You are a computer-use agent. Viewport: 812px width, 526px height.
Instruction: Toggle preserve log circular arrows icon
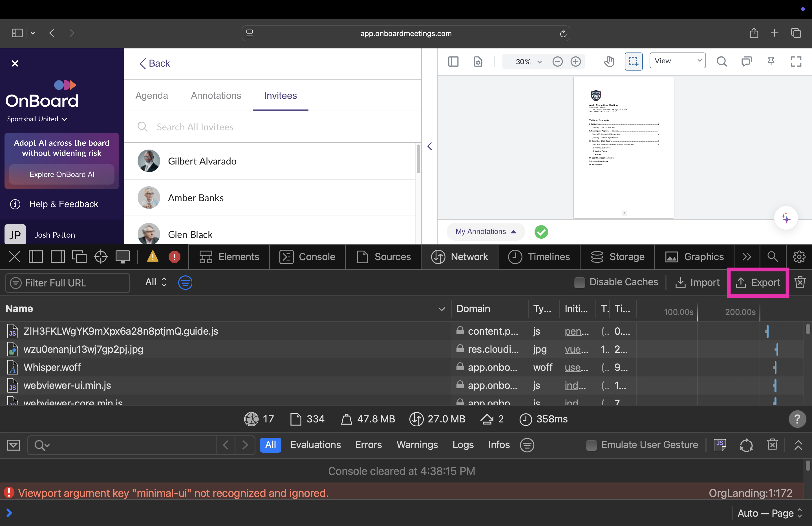[746, 445]
